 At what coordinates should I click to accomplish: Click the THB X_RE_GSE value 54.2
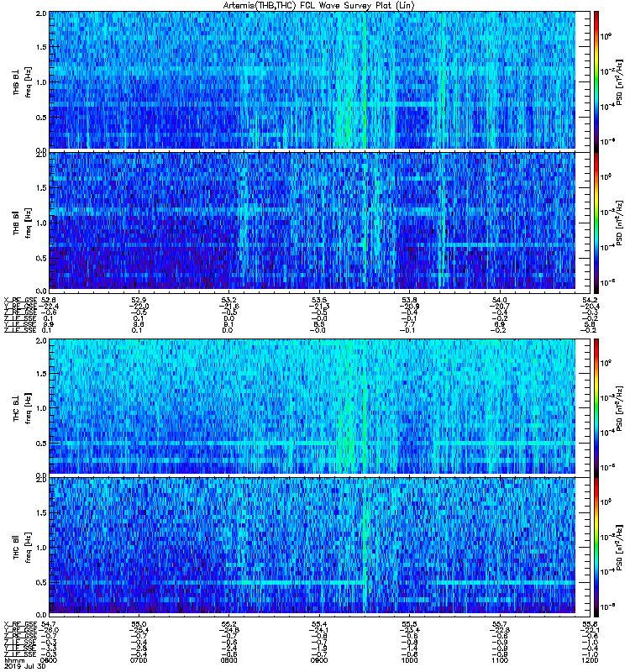(590, 300)
